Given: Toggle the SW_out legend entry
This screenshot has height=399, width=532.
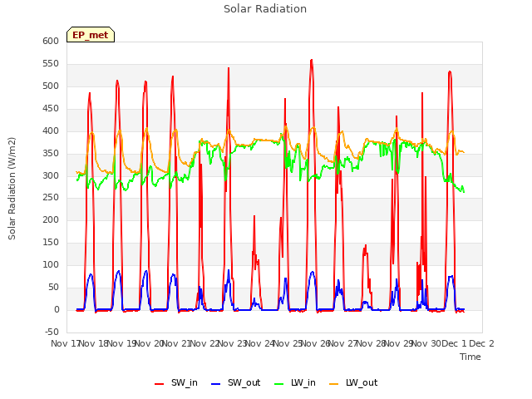Looking at the screenshot, I should pos(236,382).
